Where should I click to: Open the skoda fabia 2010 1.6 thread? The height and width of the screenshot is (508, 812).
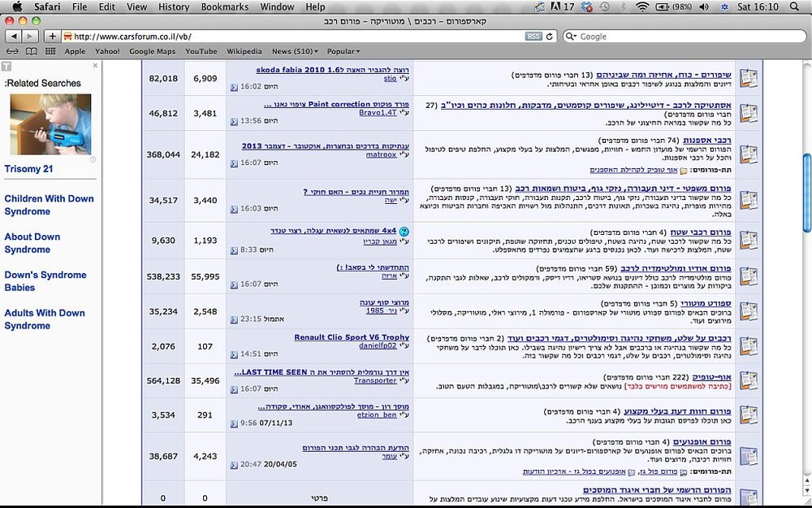[x=332, y=70]
